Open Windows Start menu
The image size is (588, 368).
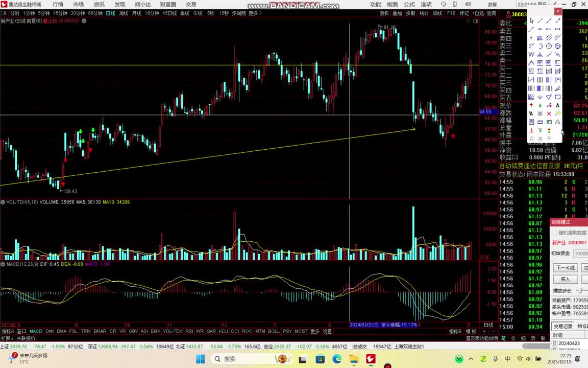coord(200,359)
